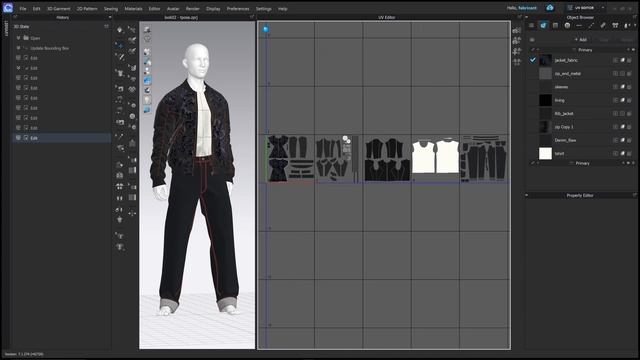Click rightmost icon on Denim_Raw row
Image resolution: width=640 pixels, height=360 pixels.
pyautogui.click(x=629, y=140)
